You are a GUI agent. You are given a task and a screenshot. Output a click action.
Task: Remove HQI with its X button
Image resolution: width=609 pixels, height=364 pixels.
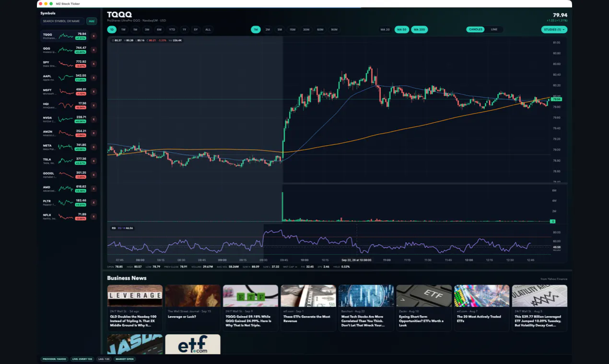[x=94, y=105]
